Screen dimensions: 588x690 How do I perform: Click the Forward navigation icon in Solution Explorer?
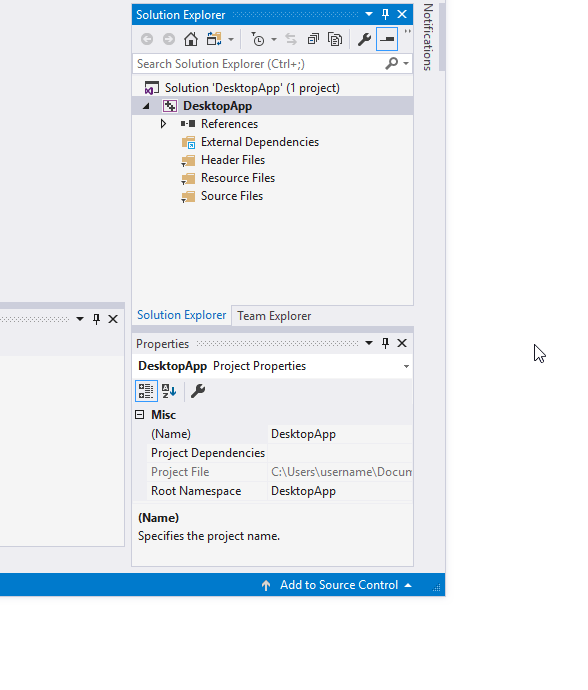tap(169, 40)
